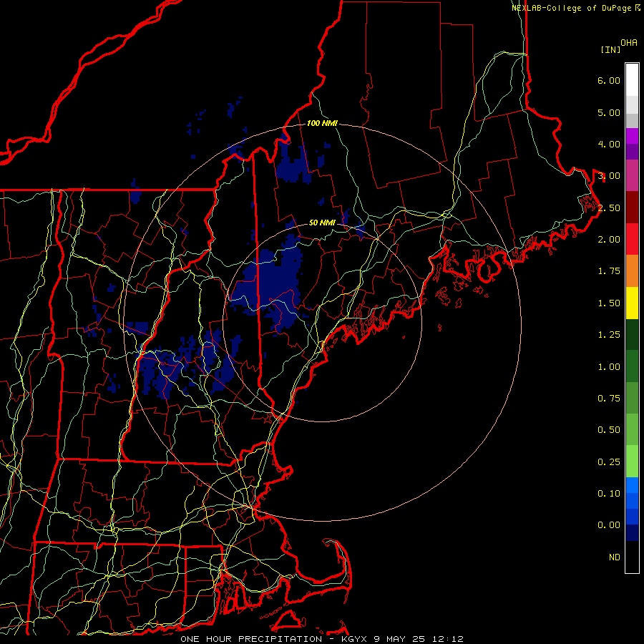The width and height of the screenshot is (644, 644).
Task: Click the "1.50" legend value
Action: click(x=609, y=303)
